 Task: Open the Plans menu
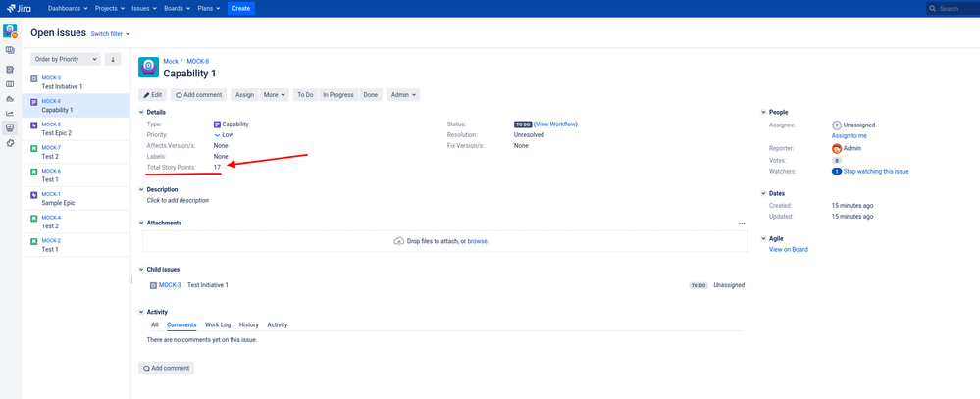209,9
